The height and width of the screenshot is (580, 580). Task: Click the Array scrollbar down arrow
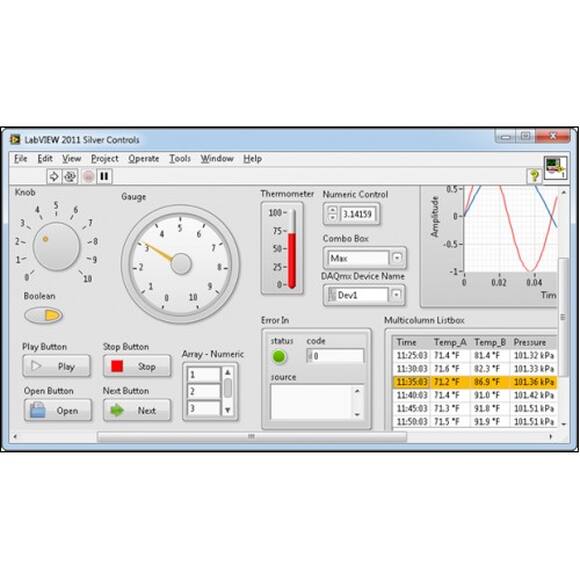pos(228,410)
